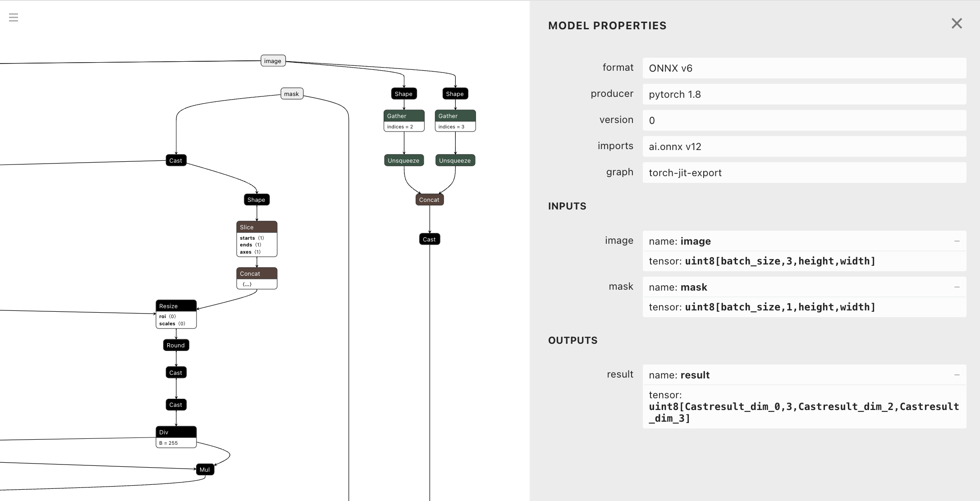Select the Concat node joining both Unsqueeze nodes
The height and width of the screenshot is (501, 980).
click(430, 200)
